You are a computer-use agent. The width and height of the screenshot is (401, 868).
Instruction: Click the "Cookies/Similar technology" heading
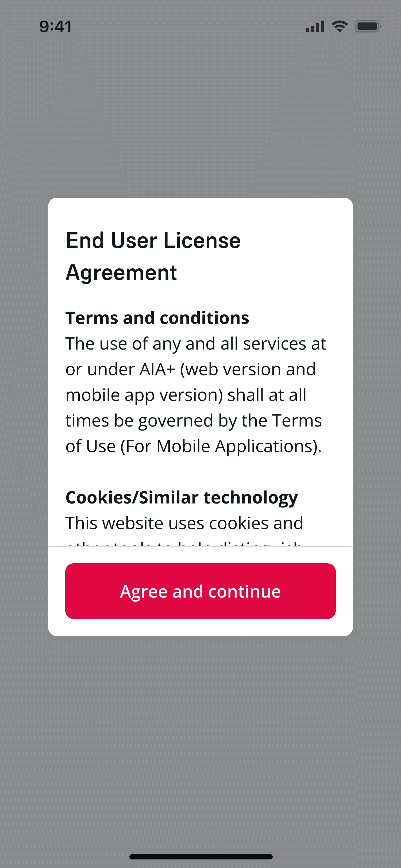(182, 497)
